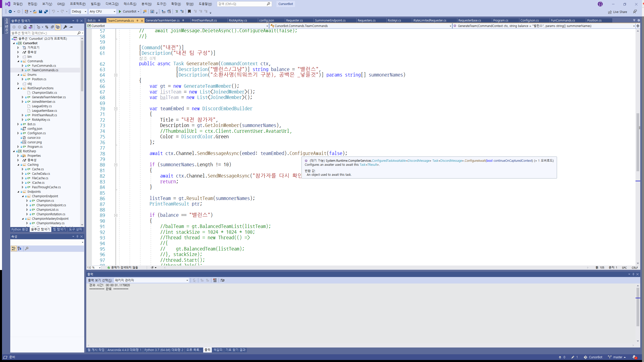Click the Save All toolbar icon
Screen dimensions: 644x362
tap(46, 11)
